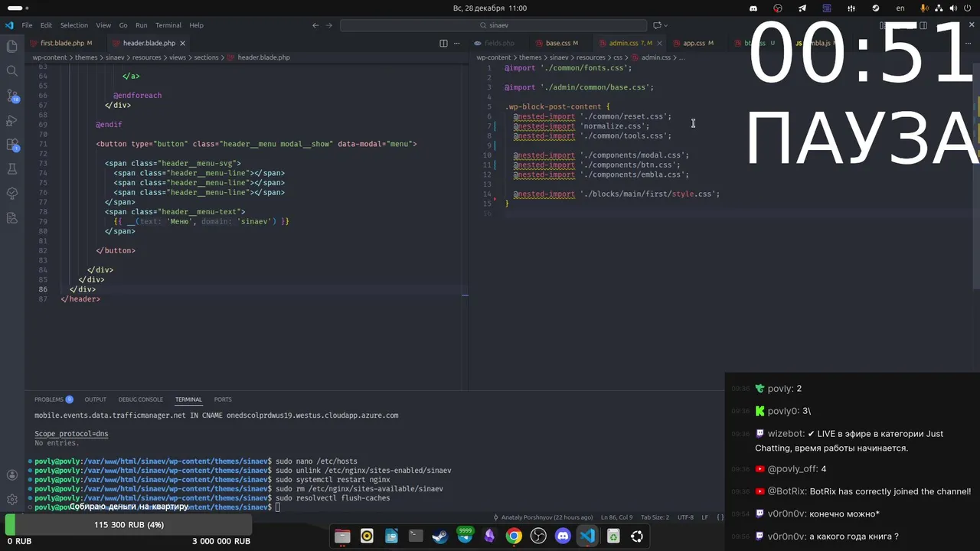This screenshot has height=551, width=980.
Task: Open the Go menu
Action: click(x=123, y=25)
